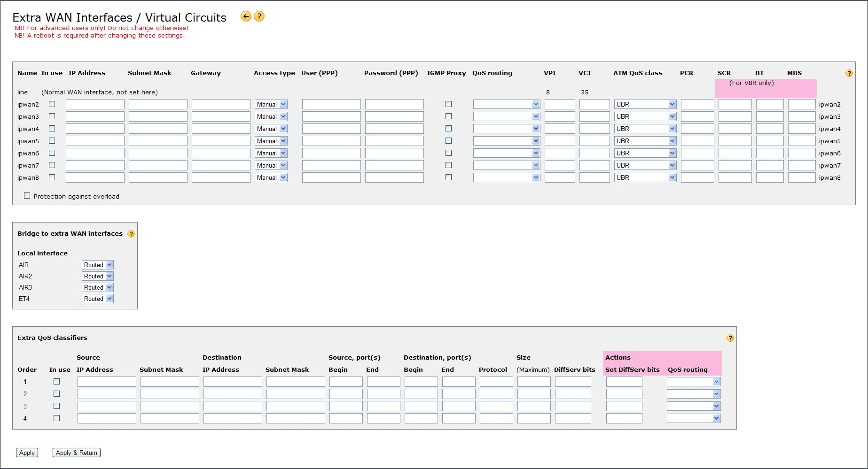Click the yellow back arrow icon
This screenshot has height=469, width=868.
point(245,16)
